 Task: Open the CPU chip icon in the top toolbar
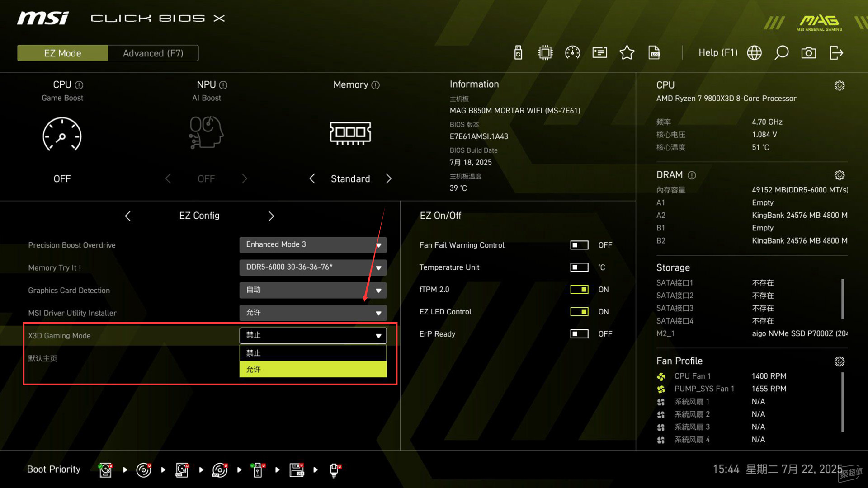[x=545, y=53]
